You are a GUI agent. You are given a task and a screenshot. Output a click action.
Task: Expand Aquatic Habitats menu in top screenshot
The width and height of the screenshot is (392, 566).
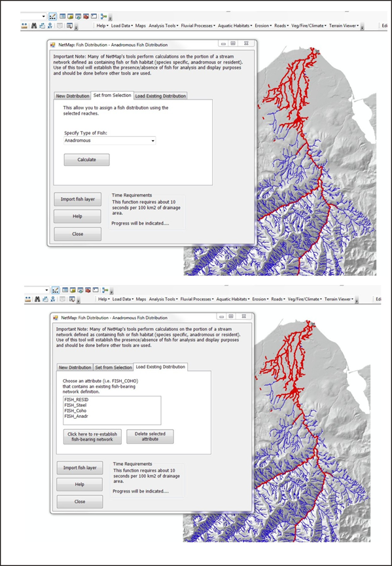point(235,26)
